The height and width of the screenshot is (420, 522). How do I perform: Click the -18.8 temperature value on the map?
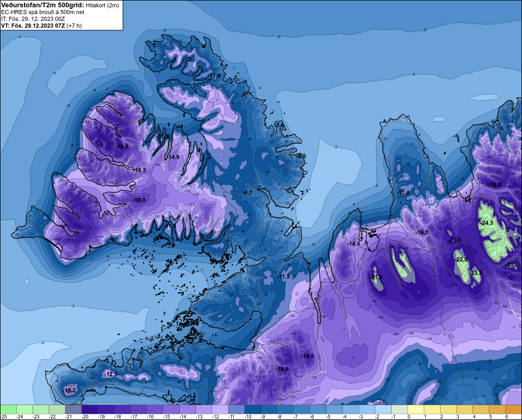coord(282,369)
